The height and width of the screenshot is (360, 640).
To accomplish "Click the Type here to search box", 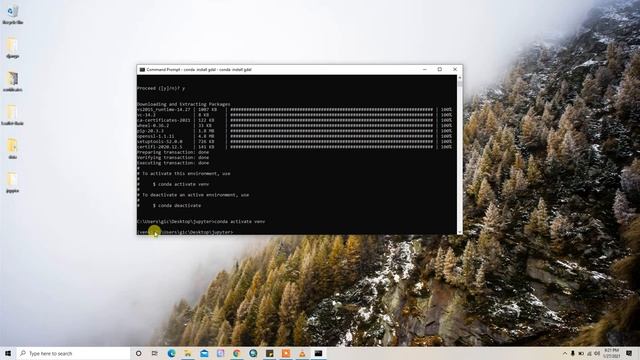I will point(73,353).
